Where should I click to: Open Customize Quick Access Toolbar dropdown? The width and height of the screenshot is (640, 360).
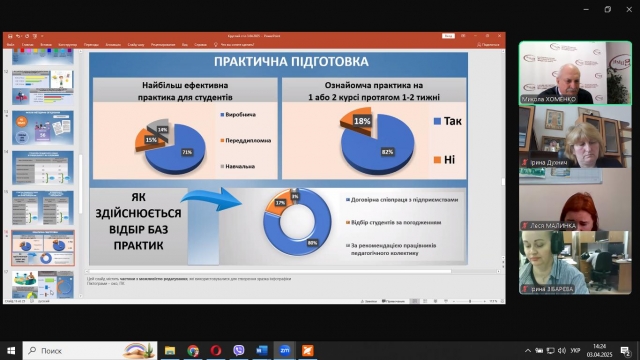(42, 36)
